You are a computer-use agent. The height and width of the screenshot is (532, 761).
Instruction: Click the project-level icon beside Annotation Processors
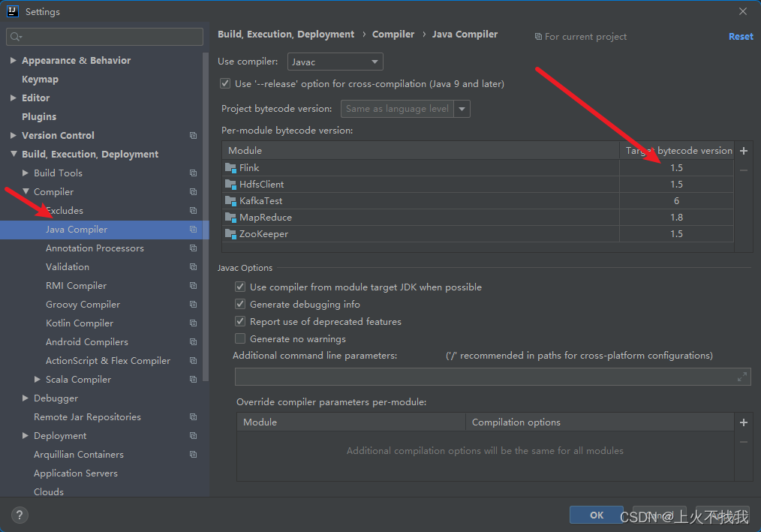(193, 248)
